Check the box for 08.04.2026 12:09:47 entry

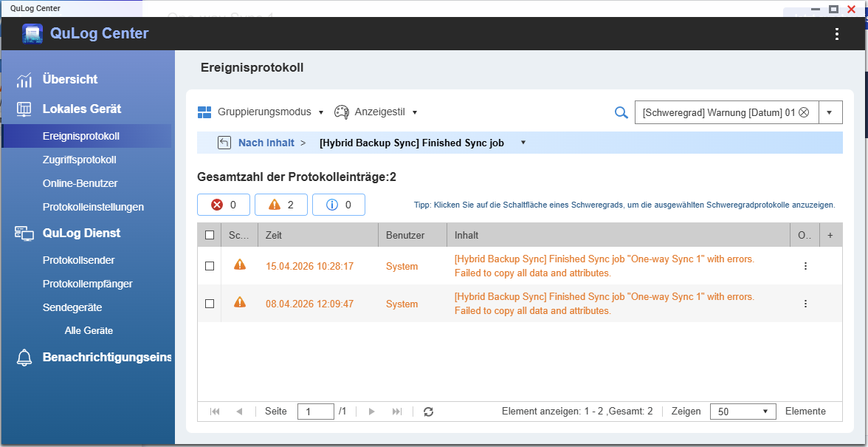tap(210, 304)
